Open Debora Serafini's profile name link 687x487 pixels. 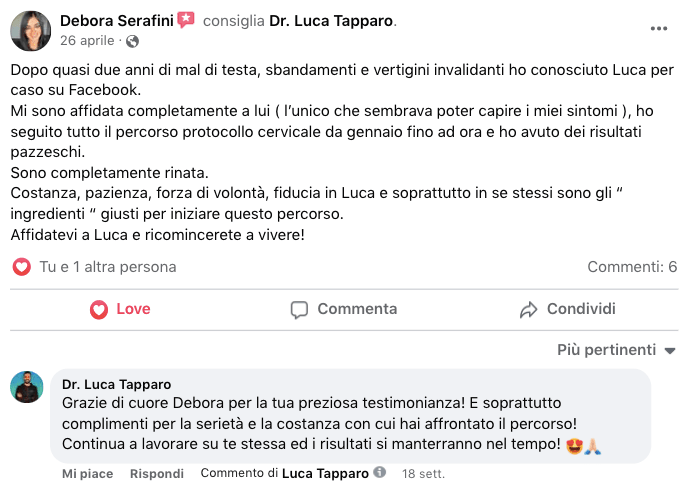coord(116,19)
